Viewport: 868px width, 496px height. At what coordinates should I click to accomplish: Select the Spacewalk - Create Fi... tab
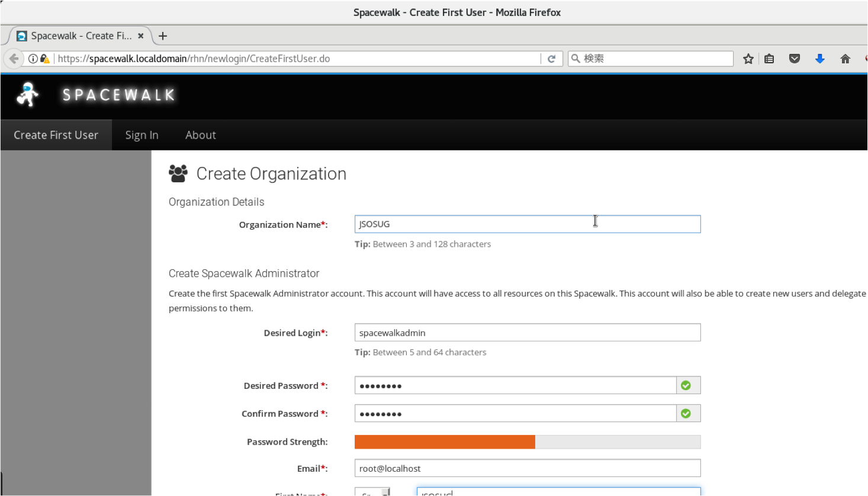tap(81, 36)
